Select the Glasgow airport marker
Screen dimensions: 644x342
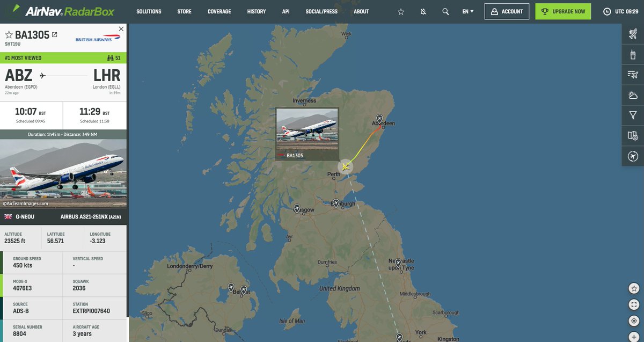point(297,208)
